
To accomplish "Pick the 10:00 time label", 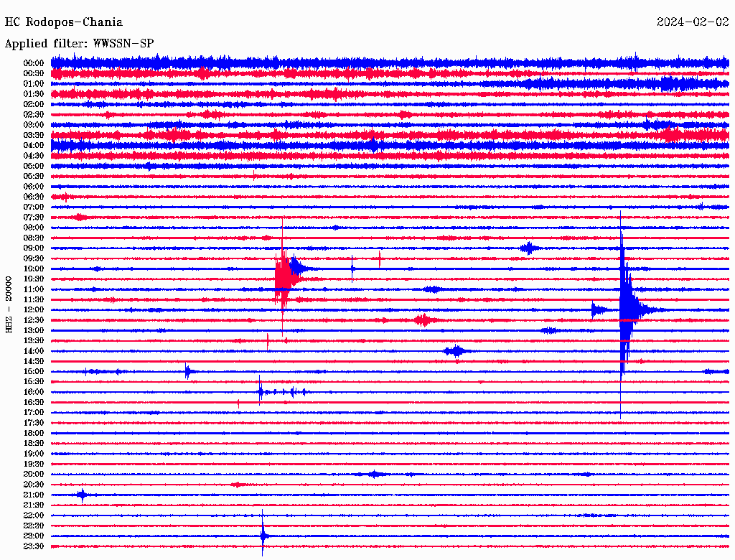I will click(x=34, y=269).
